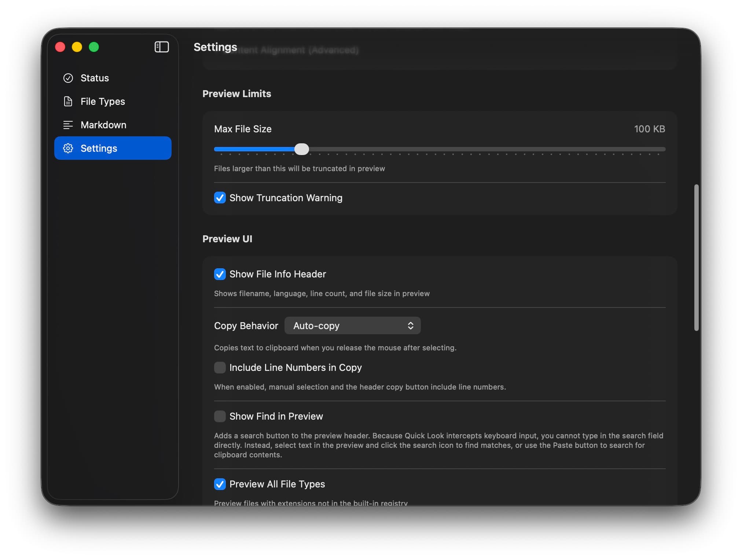Enable Include Line Numbers in Copy
Screen dimensions: 742x560
(220, 368)
